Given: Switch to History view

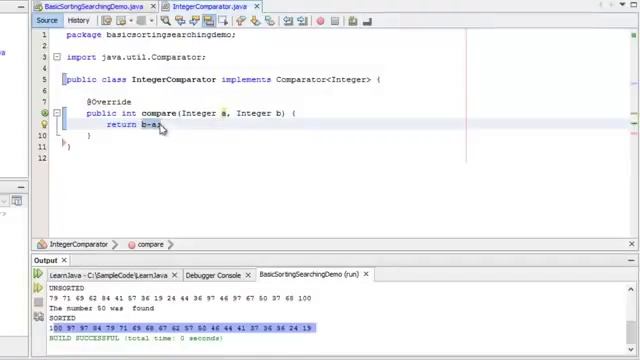Looking at the screenshot, I should pos(78,20).
